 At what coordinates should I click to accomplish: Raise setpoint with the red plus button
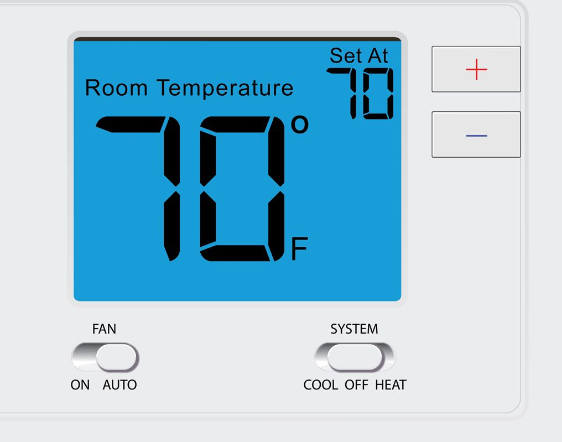[476, 69]
